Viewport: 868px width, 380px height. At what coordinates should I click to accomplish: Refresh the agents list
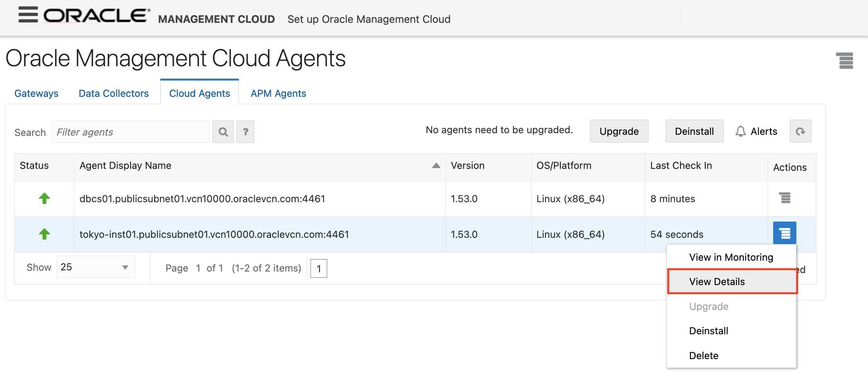(x=800, y=131)
